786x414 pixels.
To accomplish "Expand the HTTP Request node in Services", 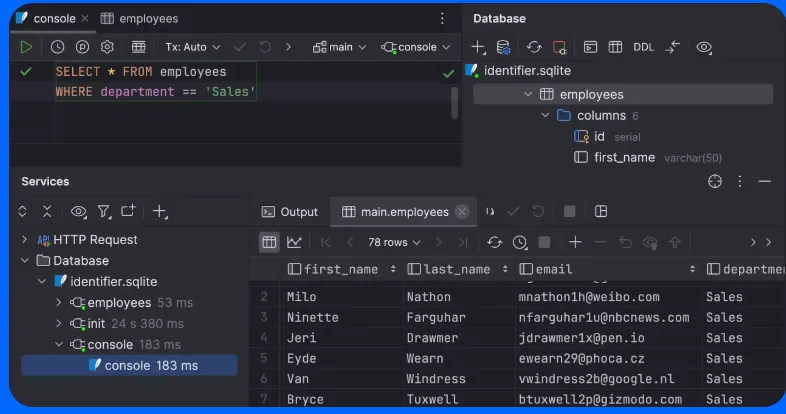I will point(25,240).
